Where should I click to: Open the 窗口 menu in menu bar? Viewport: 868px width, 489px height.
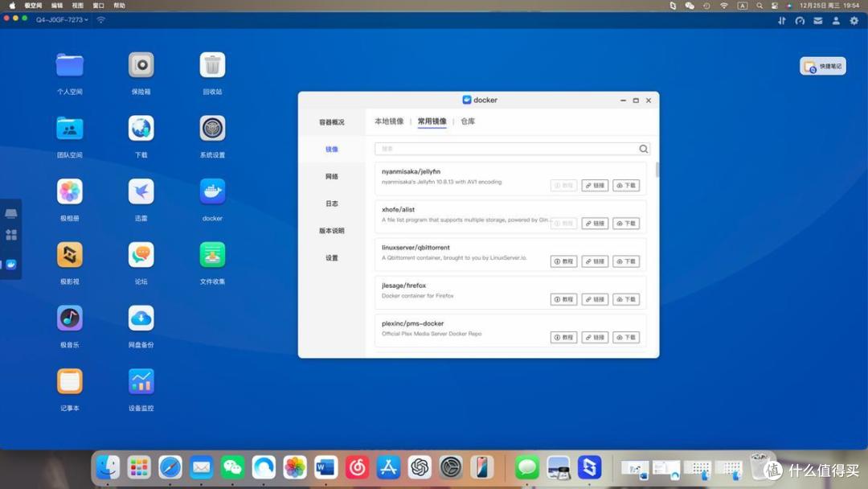click(99, 6)
